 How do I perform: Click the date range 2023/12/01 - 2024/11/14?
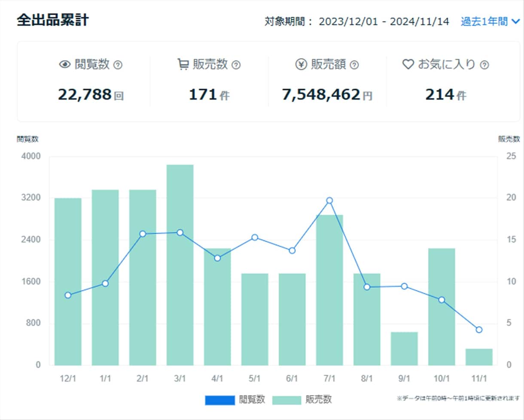pos(384,22)
